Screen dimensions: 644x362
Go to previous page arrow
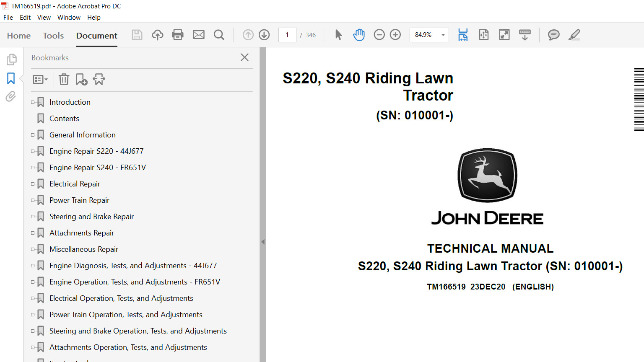248,35
